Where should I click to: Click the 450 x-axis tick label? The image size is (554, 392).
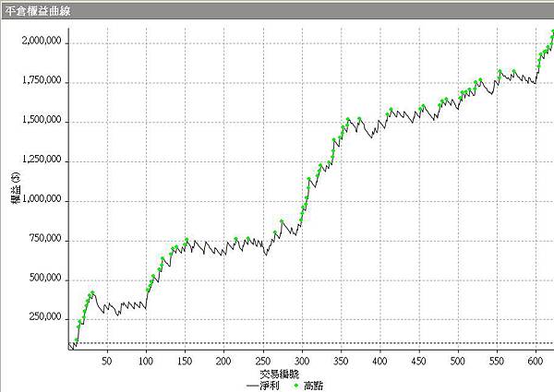point(418,361)
